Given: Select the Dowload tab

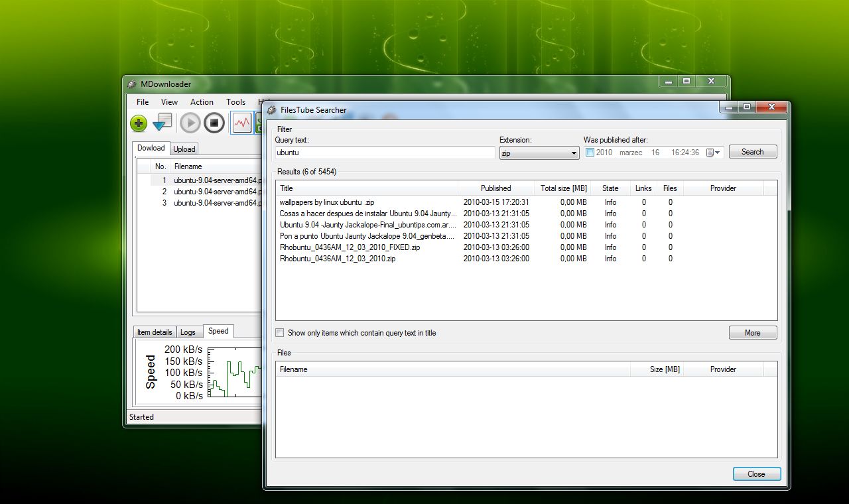Looking at the screenshot, I should [151, 148].
